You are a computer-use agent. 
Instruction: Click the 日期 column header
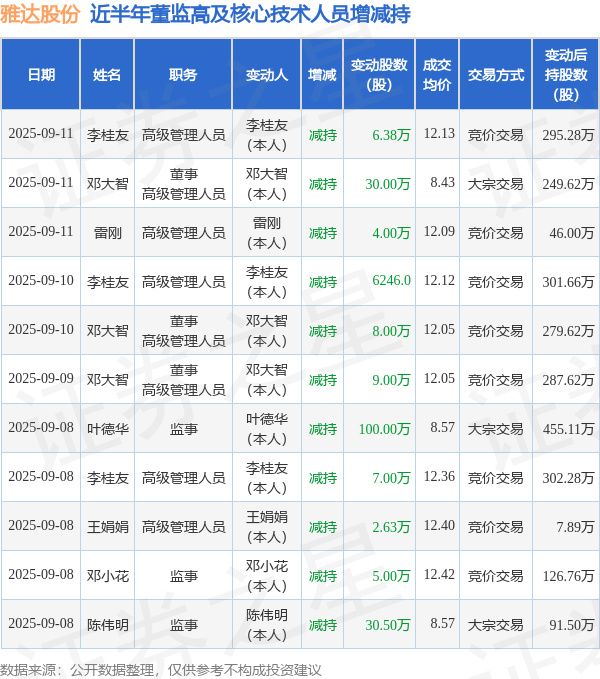[41, 74]
